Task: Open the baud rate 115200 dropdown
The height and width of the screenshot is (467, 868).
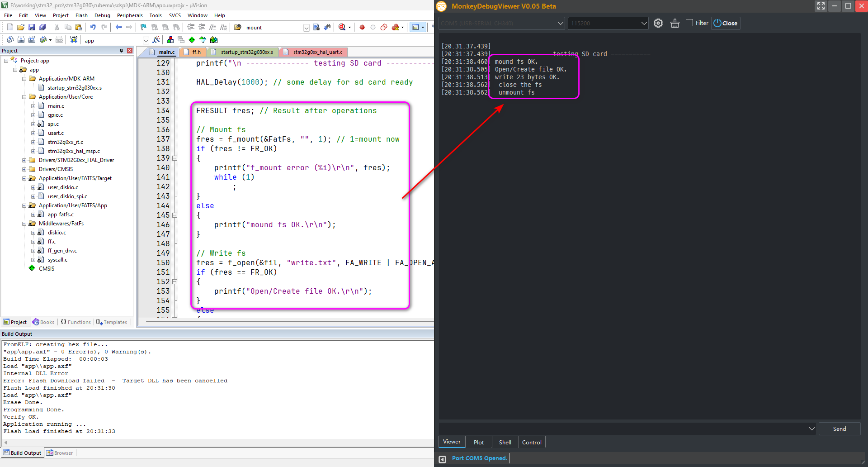Action: (x=644, y=23)
